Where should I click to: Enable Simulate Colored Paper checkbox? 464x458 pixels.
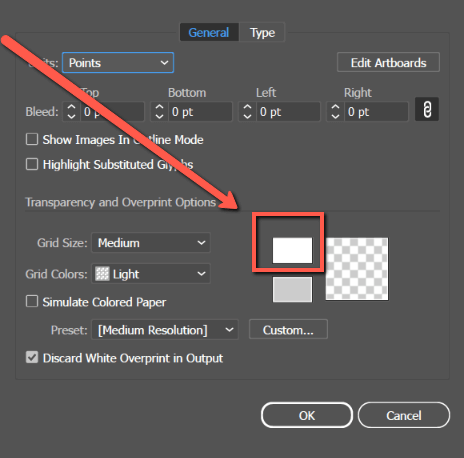tap(32, 301)
